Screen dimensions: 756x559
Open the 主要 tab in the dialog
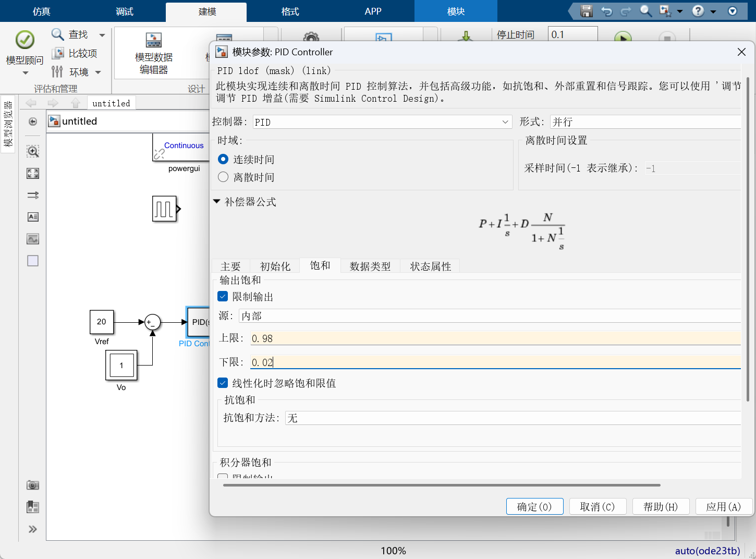[x=230, y=266]
